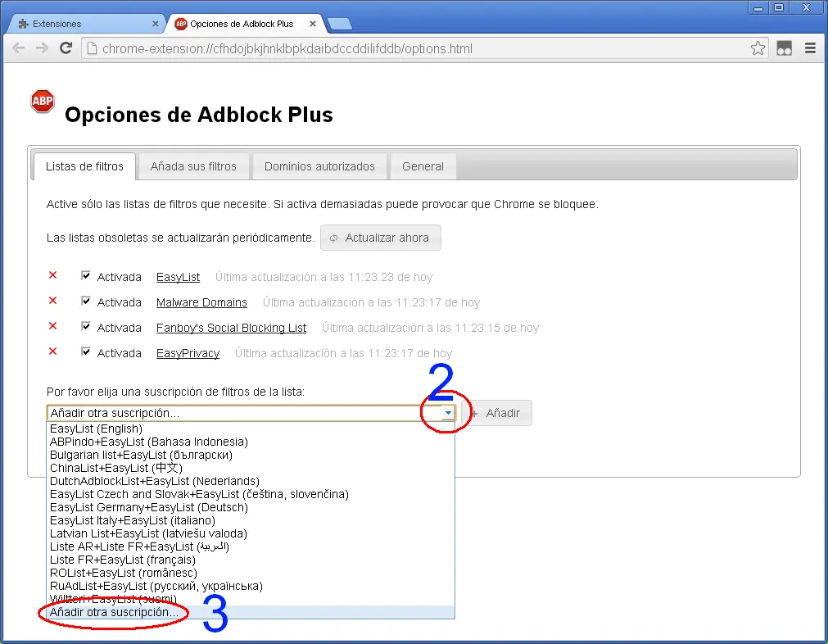Close the Extensiones tab

click(x=156, y=24)
